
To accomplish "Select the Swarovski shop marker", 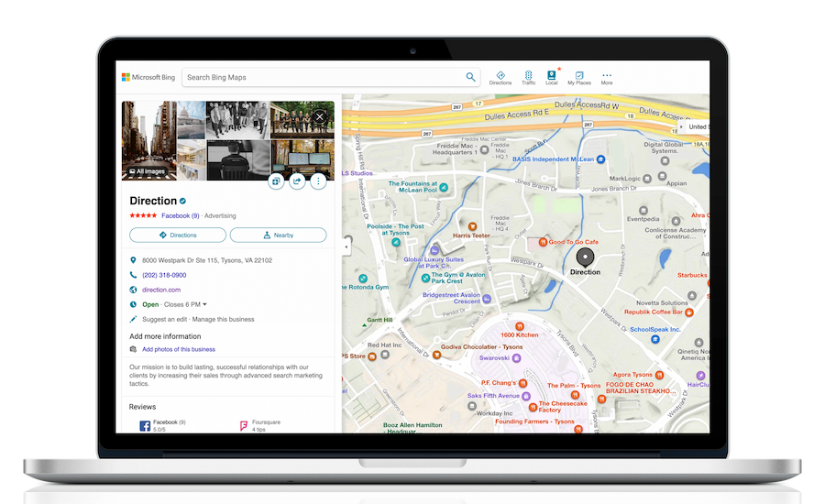I will (x=517, y=358).
